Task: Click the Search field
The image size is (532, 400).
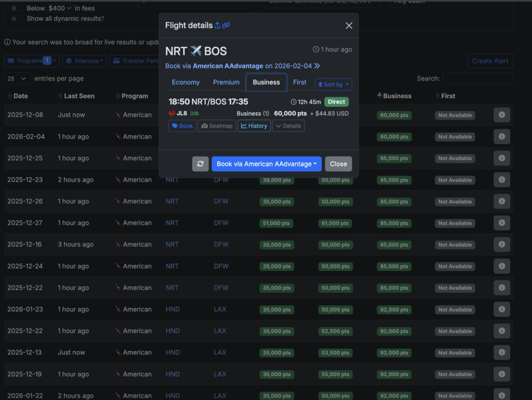Action: point(477,79)
